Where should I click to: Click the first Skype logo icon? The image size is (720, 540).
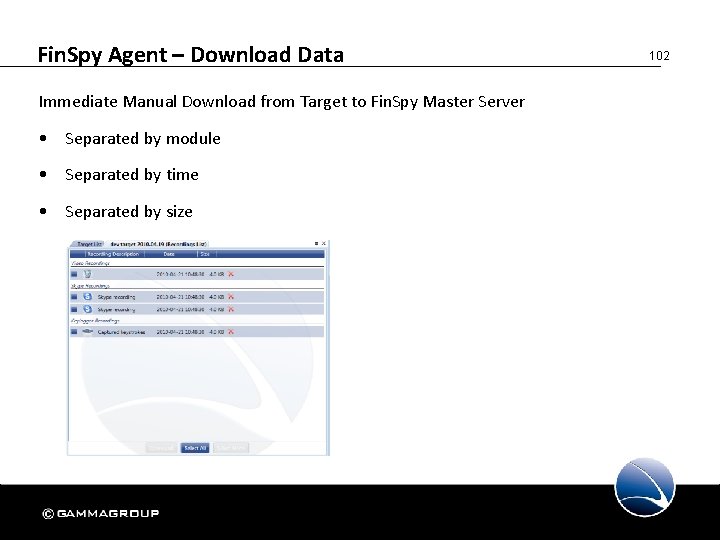tap(87, 297)
